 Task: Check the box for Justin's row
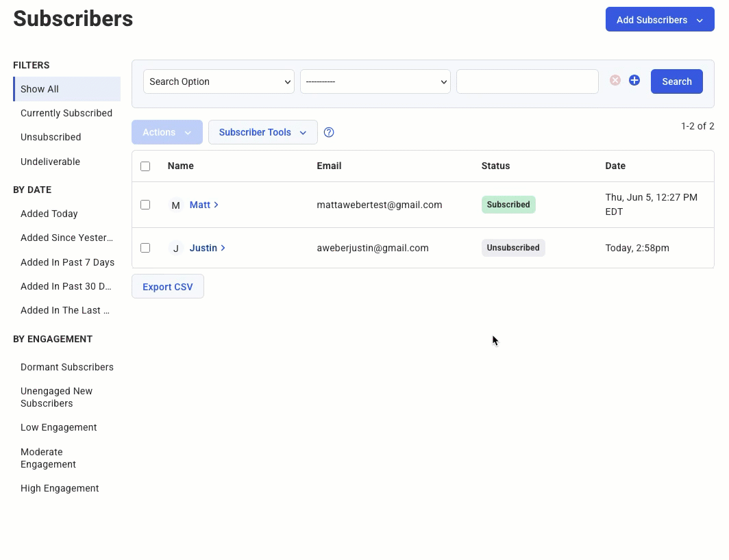tap(145, 248)
